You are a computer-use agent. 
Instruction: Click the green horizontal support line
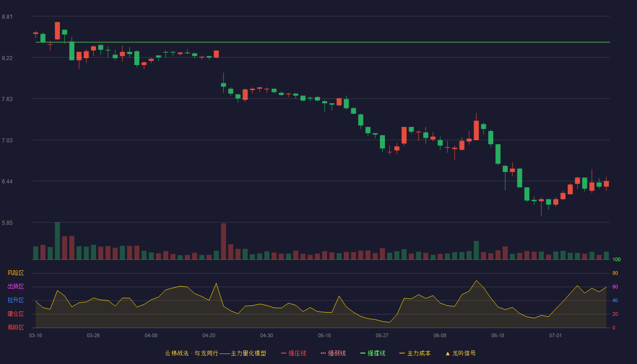click(323, 42)
